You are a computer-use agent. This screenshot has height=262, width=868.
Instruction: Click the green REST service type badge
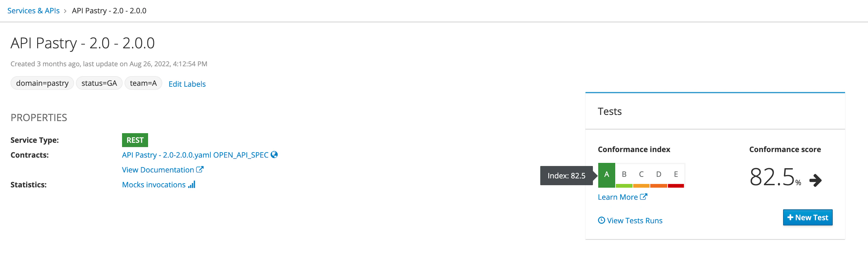tap(135, 140)
